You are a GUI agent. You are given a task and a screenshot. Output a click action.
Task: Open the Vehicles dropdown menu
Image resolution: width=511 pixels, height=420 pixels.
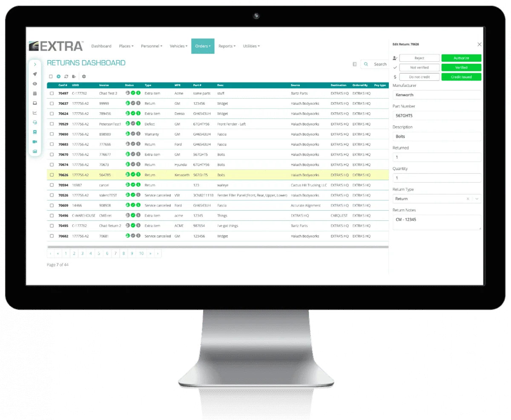click(178, 46)
